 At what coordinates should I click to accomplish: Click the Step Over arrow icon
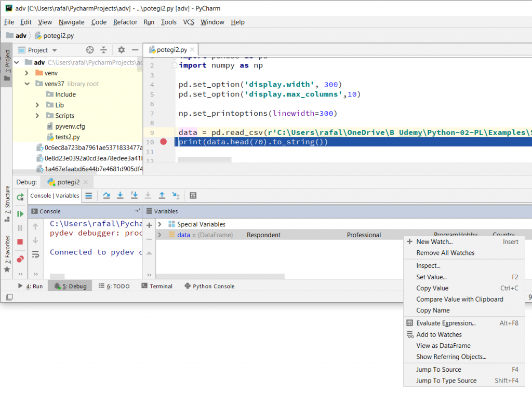[106, 196]
